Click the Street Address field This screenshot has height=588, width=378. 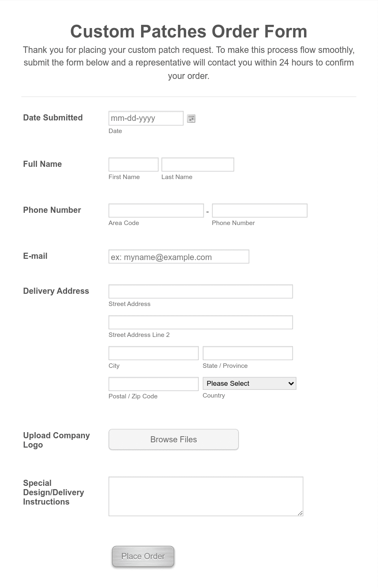point(200,291)
